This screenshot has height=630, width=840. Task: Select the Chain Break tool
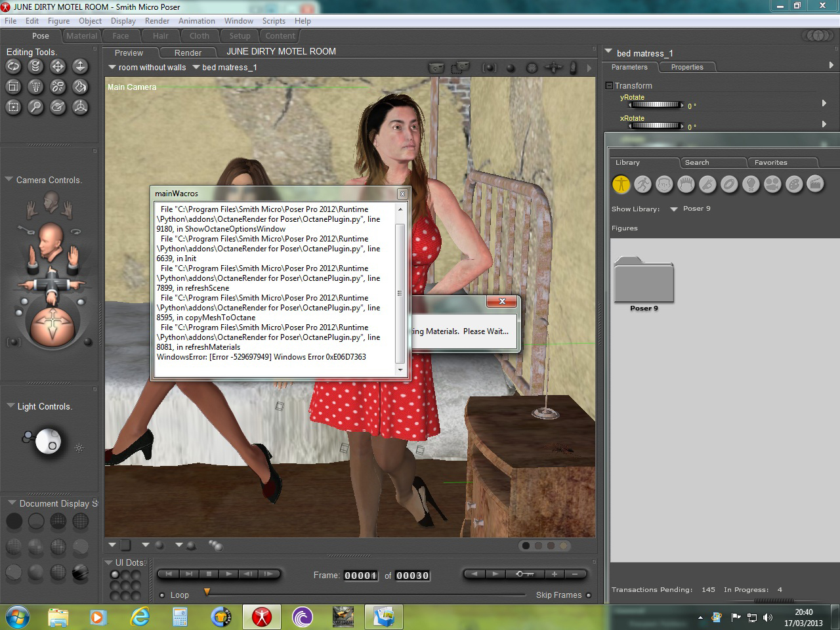point(58,86)
